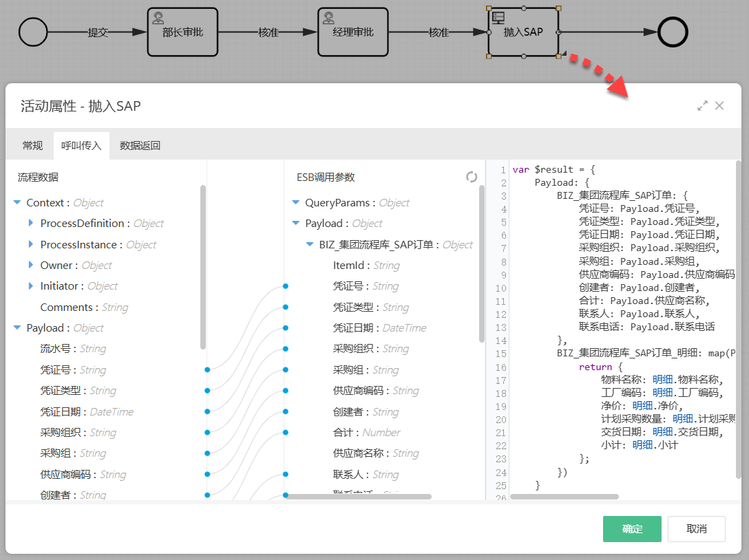Image resolution: width=749 pixels, height=560 pixels.
Task: Expand the dialog using the fullscreen icon
Action: pos(702,106)
